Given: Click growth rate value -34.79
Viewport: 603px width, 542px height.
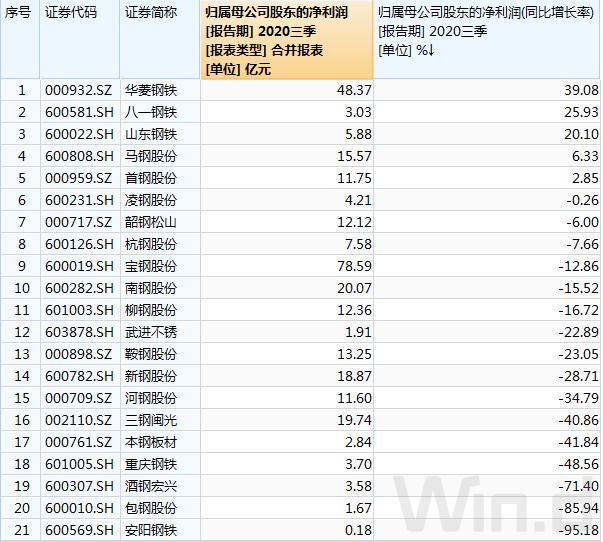Looking at the screenshot, I should point(578,398).
